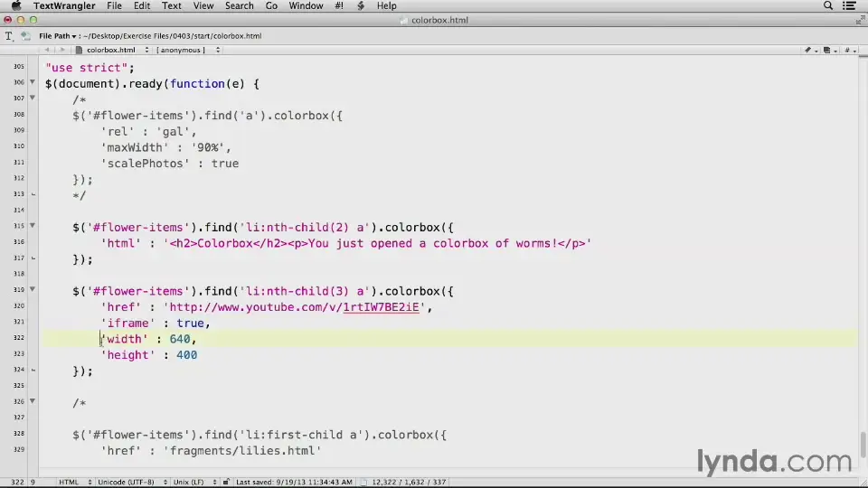Click the text options T icon

pyautogui.click(x=9, y=36)
